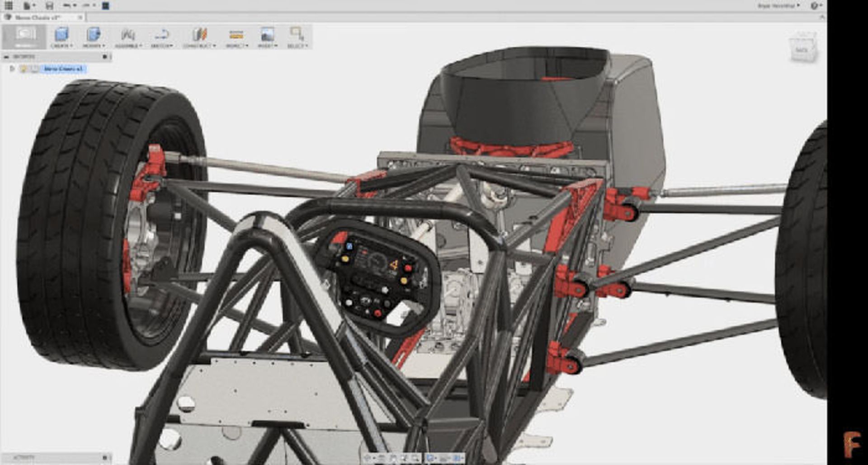Save the document with the Save icon
868x465 pixels.
[x=49, y=5]
